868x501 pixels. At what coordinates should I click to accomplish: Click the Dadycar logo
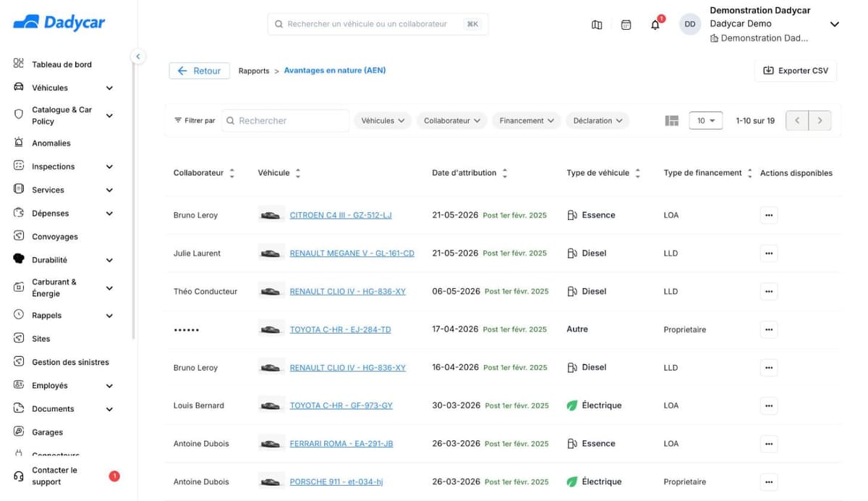[x=59, y=22]
